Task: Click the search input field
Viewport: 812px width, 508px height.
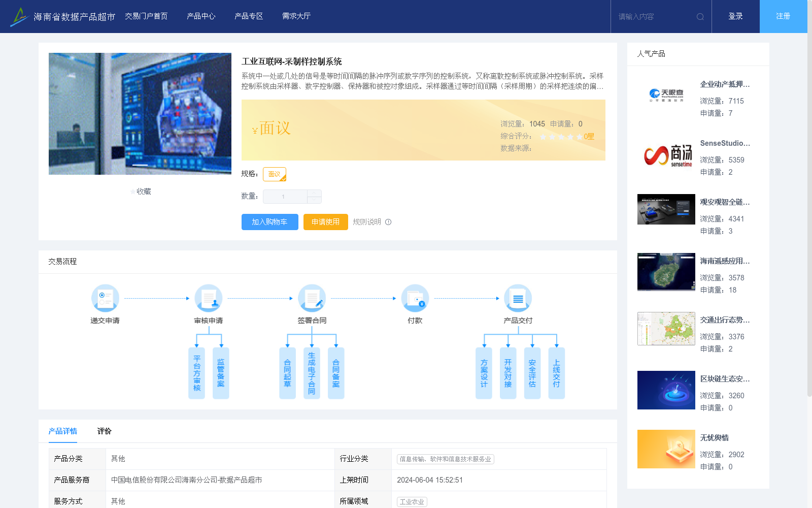Action: point(655,17)
